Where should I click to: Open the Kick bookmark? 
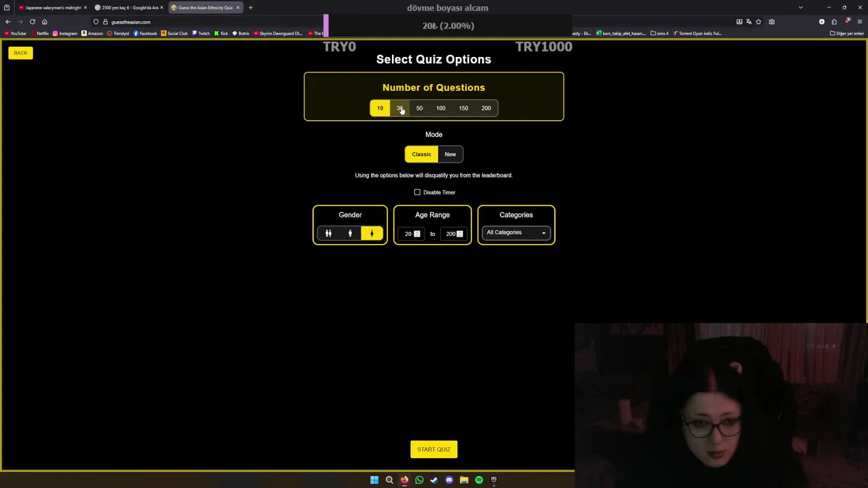coord(221,33)
